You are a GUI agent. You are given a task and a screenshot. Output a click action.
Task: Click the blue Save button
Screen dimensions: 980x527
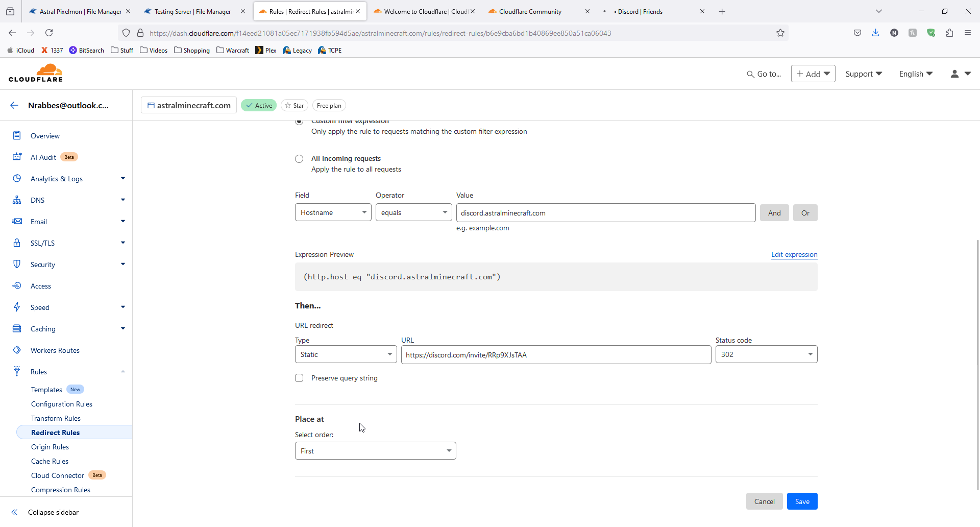802,501
